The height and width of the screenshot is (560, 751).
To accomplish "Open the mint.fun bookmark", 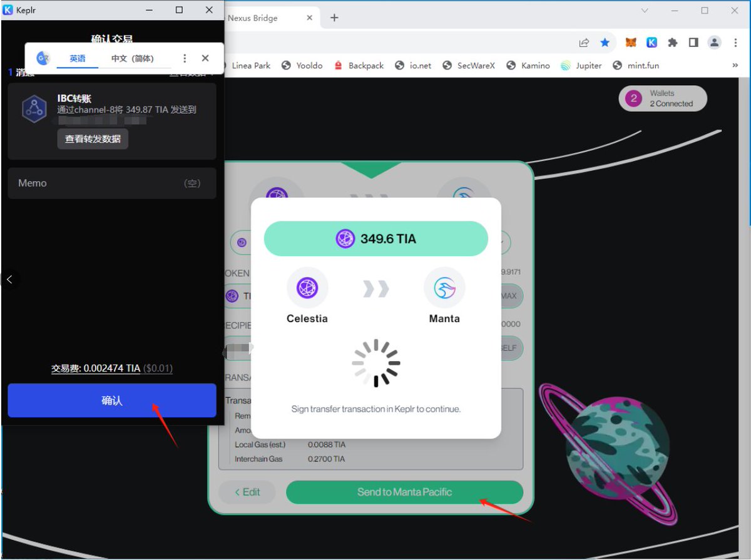I will (x=635, y=65).
